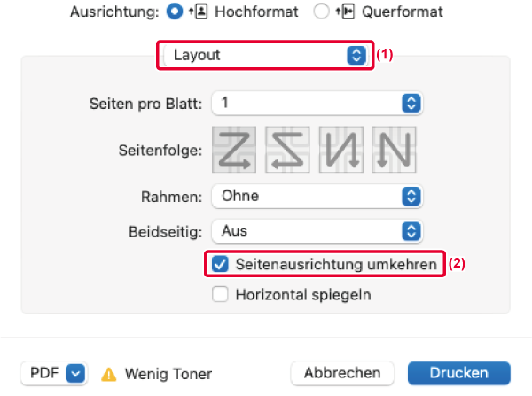This screenshot has height=396, width=532.
Task: Click the Abbrechen button
Action: pyautogui.click(x=342, y=373)
